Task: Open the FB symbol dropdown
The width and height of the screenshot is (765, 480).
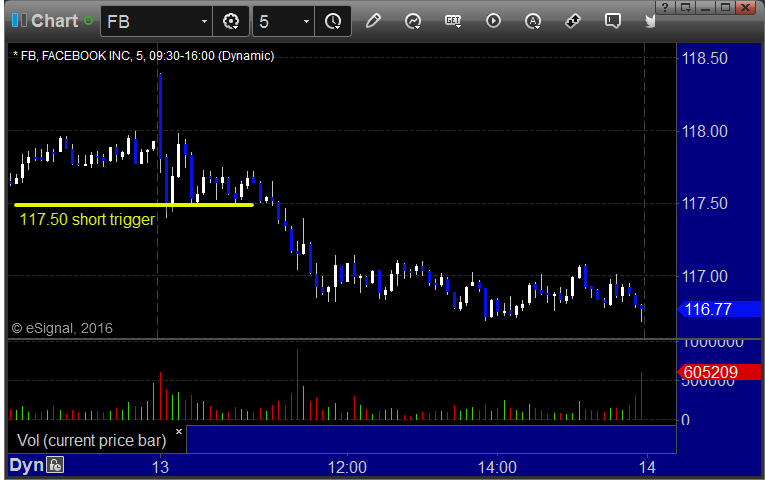Action: coord(204,21)
